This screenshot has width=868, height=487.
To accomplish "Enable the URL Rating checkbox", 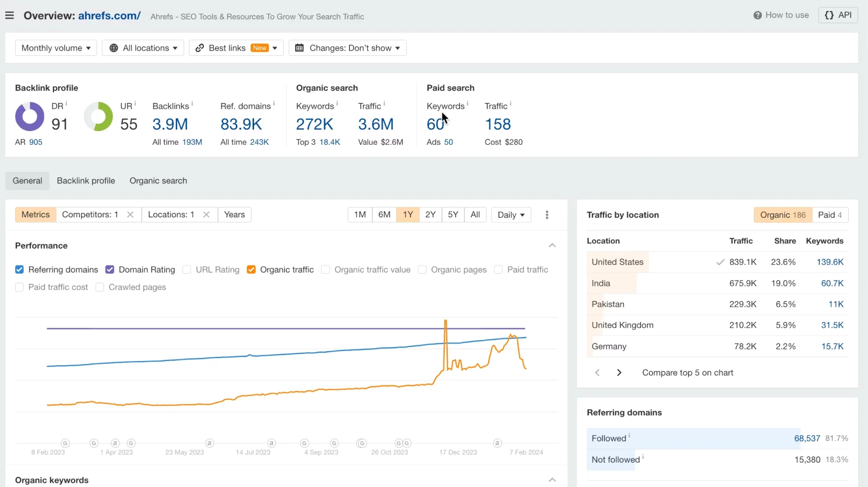I will [x=187, y=270].
